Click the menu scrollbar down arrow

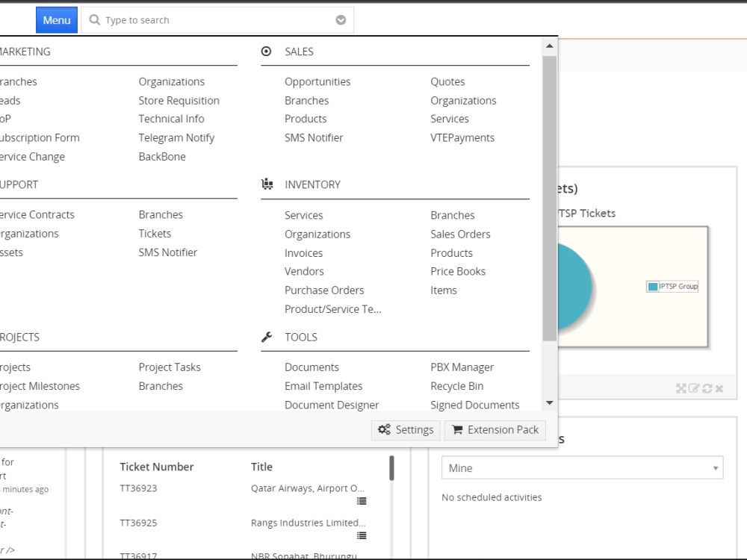pyautogui.click(x=549, y=403)
